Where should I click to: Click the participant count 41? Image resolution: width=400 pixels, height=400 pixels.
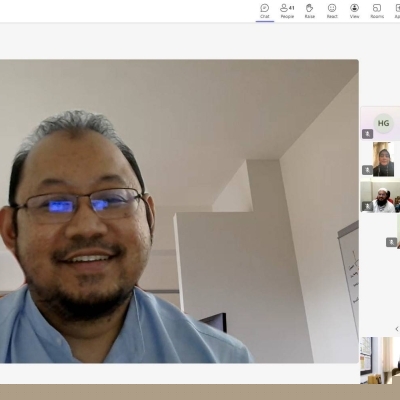coord(292,7)
